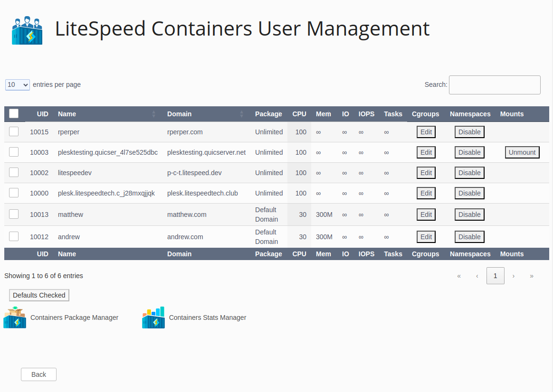Unmount the plesktesting.quicser mount
Image resolution: width=553 pixels, height=392 pixels.
click(522, 152)
